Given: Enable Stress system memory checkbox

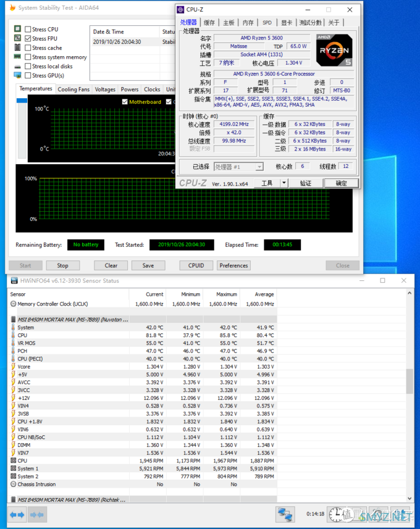Looking at the screenshot, I should click(28, 57).
